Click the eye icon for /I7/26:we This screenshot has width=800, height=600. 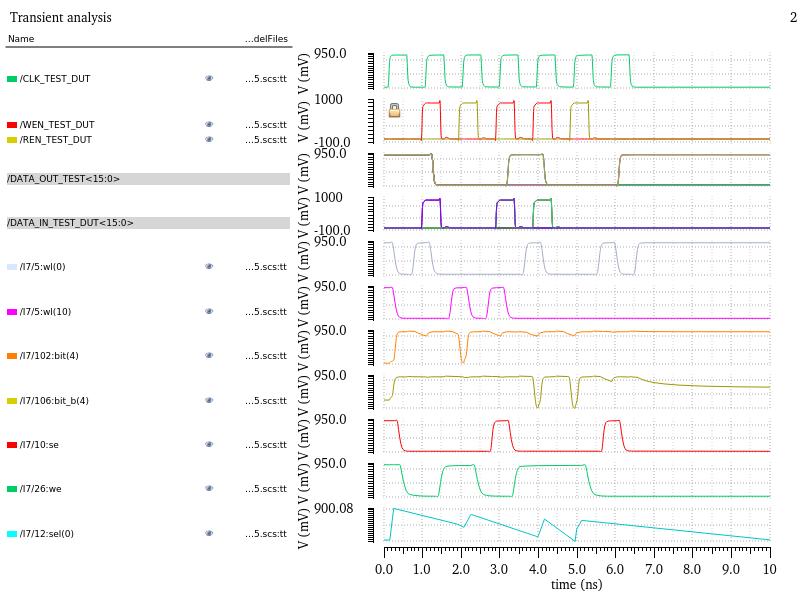pos(209,489)
